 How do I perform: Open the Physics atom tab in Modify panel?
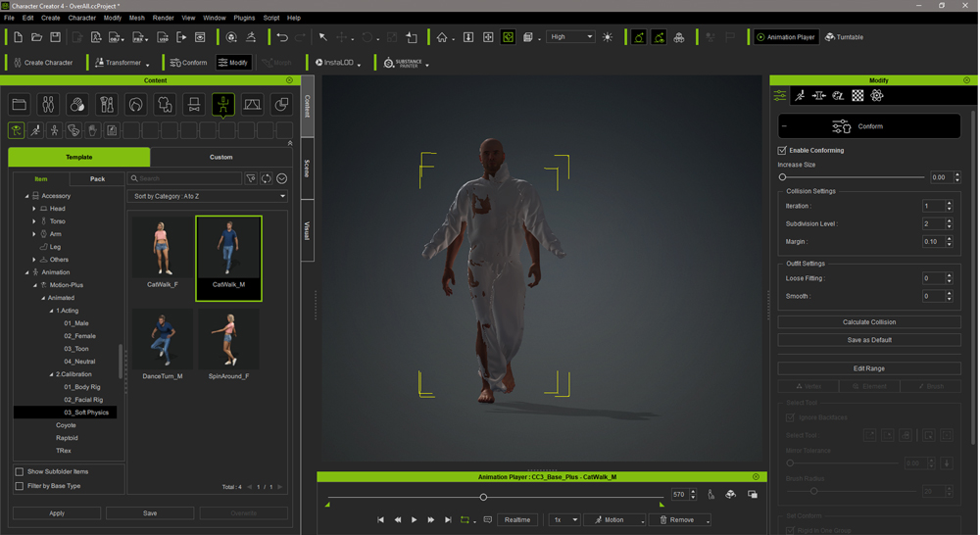(877, 96)
